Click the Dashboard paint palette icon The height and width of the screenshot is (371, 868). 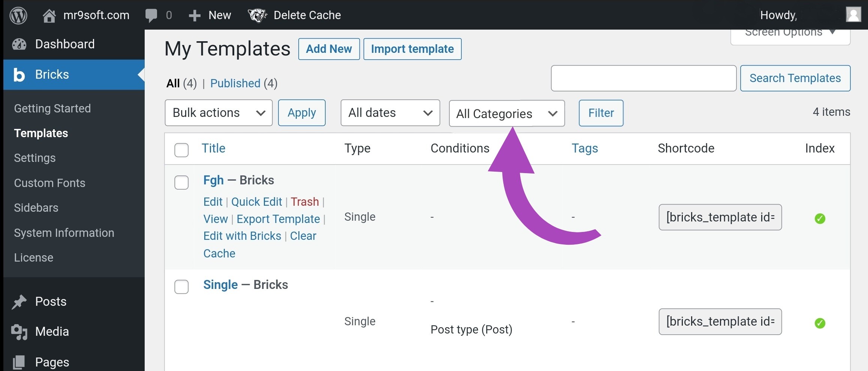(19, 44)
